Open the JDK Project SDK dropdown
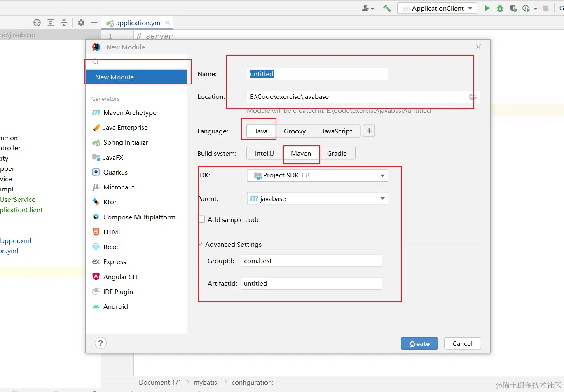The image size is (564, 392). coord(318,175)
